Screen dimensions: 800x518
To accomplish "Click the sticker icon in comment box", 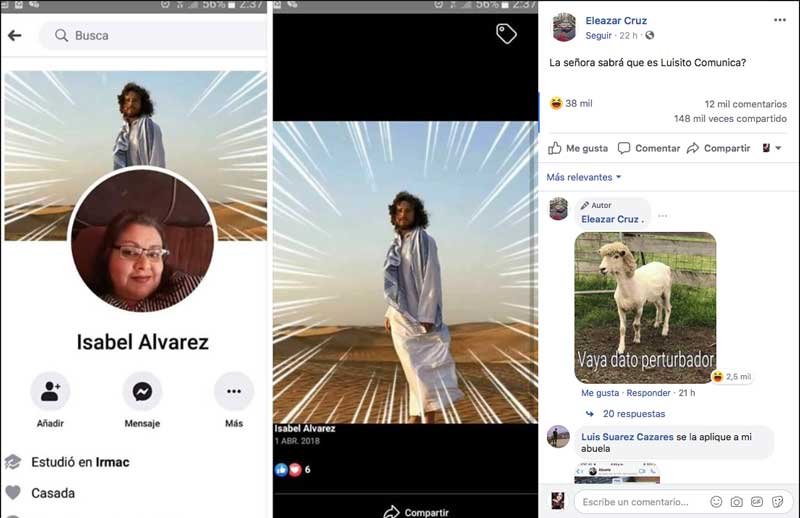I will coord(777,501).
